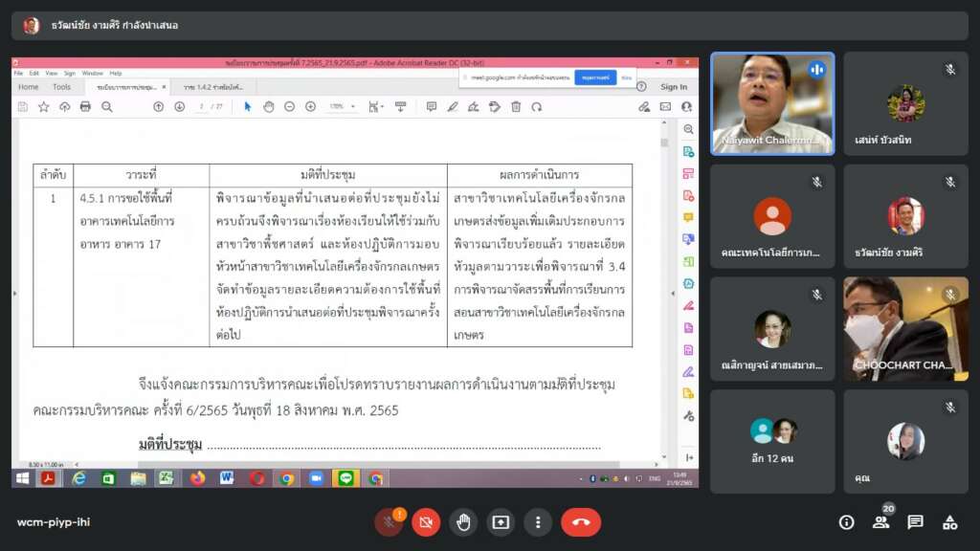Zoom out using the minus circle icon
Screen dimensions: 980x551
(x=289, y=107)
